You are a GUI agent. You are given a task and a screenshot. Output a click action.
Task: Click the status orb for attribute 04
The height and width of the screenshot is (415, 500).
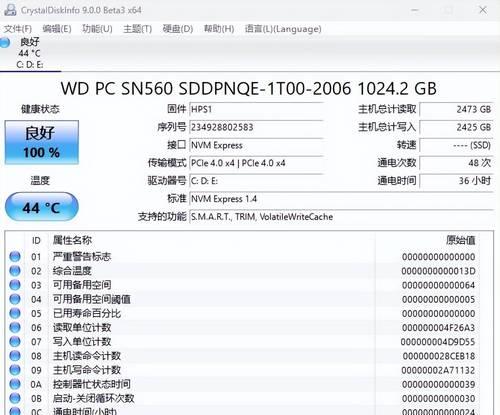15,299
